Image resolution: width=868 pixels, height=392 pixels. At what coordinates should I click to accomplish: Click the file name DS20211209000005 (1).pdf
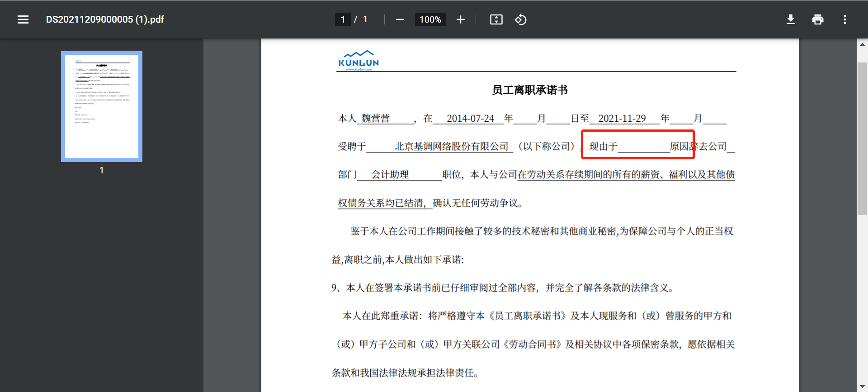point(105,19)
